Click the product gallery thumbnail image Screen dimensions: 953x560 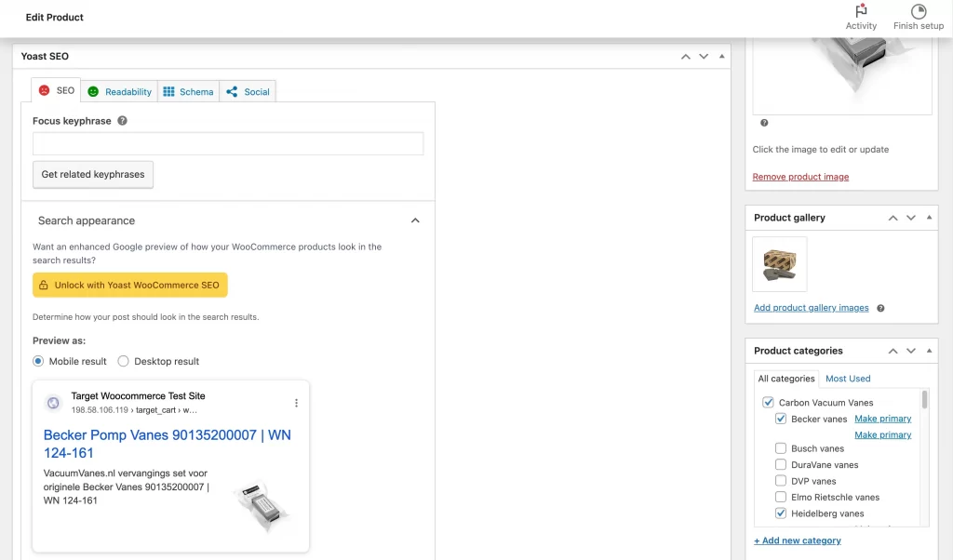pyautogui.click(x=780, y=265)
